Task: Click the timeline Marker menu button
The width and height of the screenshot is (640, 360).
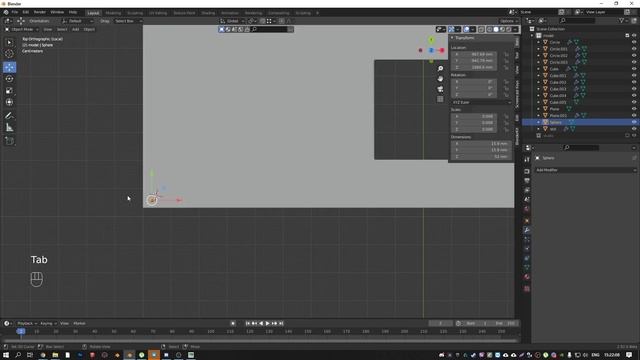Action: (79, 323)
